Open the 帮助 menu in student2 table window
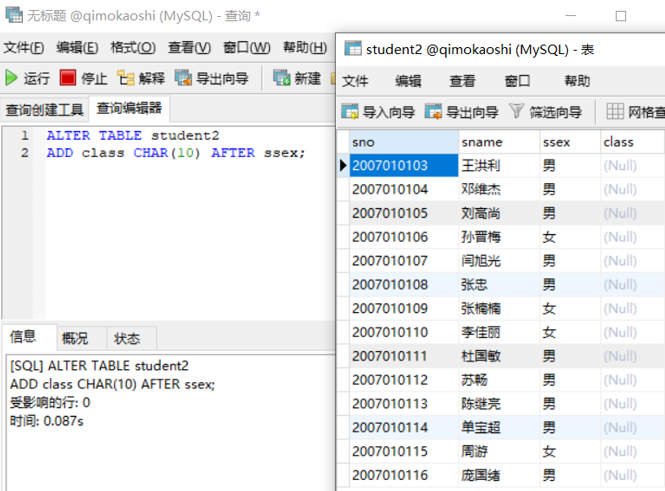Viewport: 665px width, 491px height. [577, 81]
